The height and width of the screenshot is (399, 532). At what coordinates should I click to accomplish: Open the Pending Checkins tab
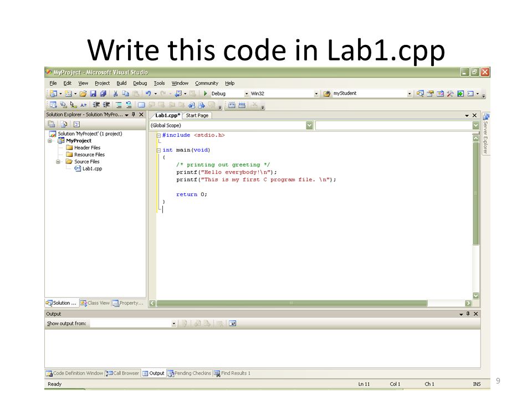(190, 373)
